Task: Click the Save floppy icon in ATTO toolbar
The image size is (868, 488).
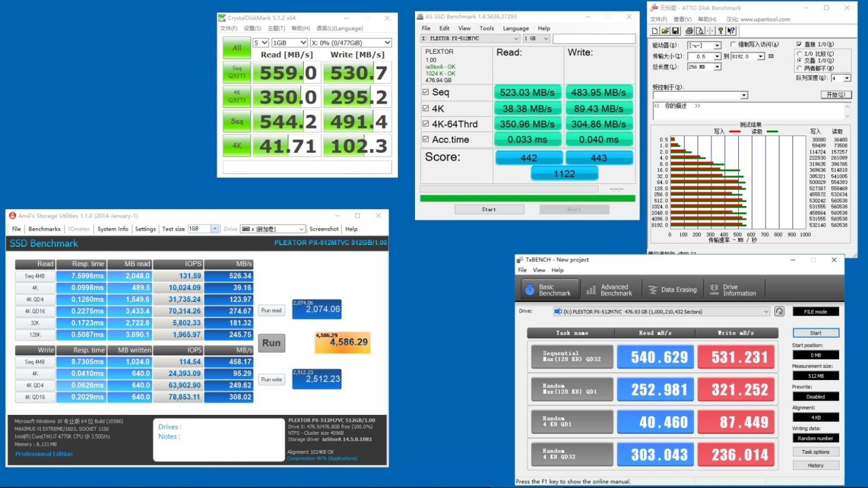Action: tap(675, 31)
